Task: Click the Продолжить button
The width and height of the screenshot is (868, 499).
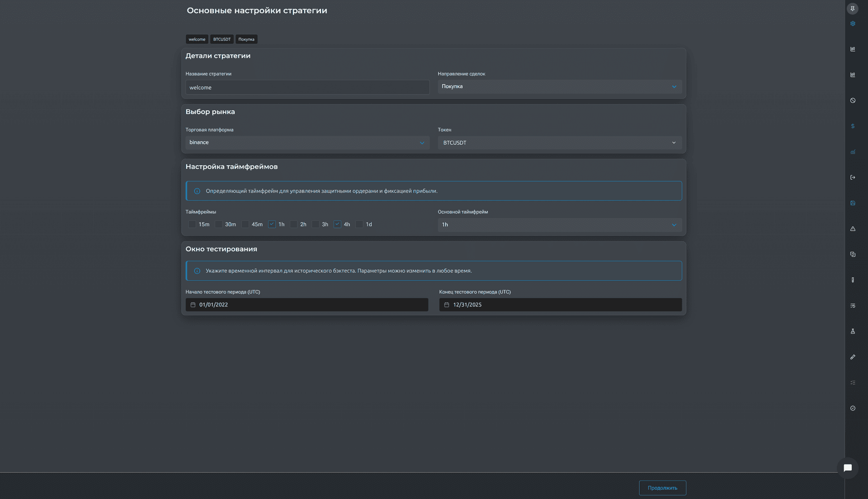Action: (x=662, y=488)
